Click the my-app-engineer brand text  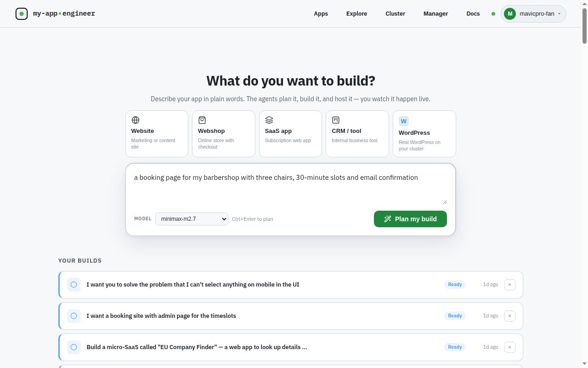64,14
